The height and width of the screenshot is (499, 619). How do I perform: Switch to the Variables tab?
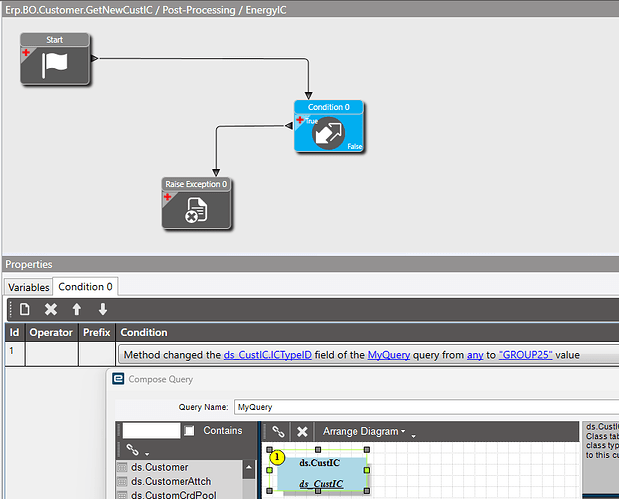pyautogui.click(x=28, y=287)
